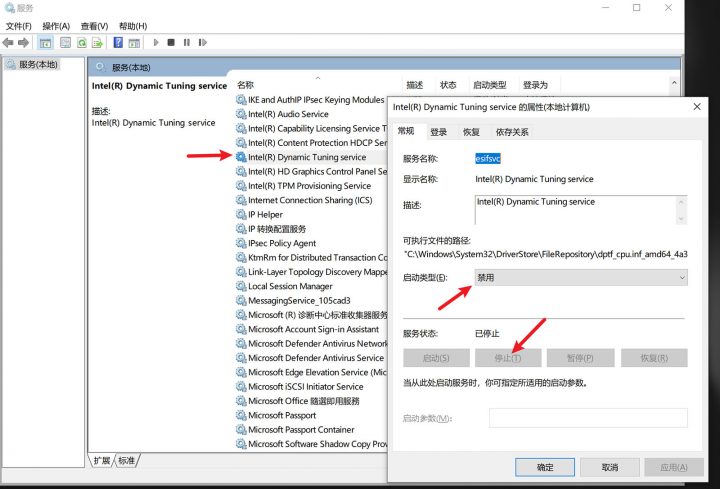Open the 操作(A) menu
The height and width of the screenshot is (489, 720).
tap(56, 26)
